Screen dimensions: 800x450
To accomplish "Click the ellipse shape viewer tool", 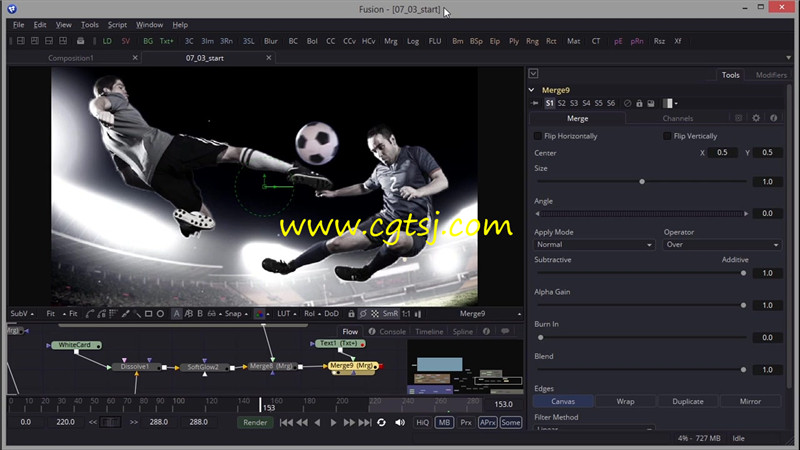I will click(x=160, y=314).
